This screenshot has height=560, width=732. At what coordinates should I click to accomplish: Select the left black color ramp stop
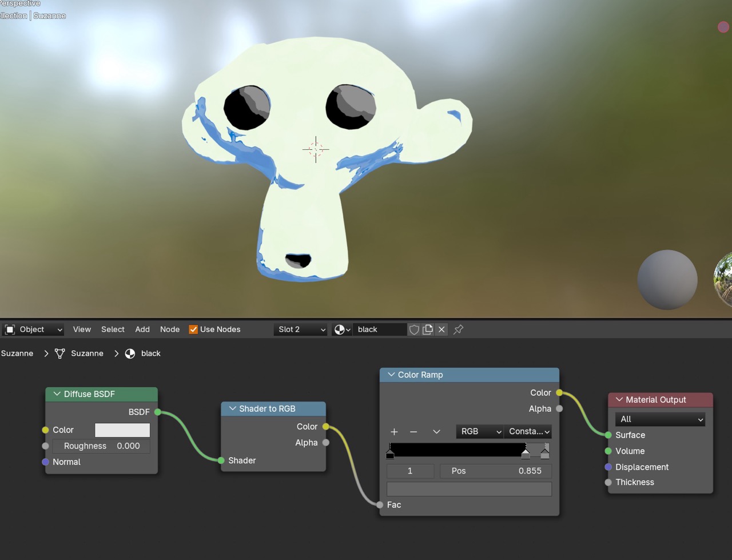click(x=390, y=454)
